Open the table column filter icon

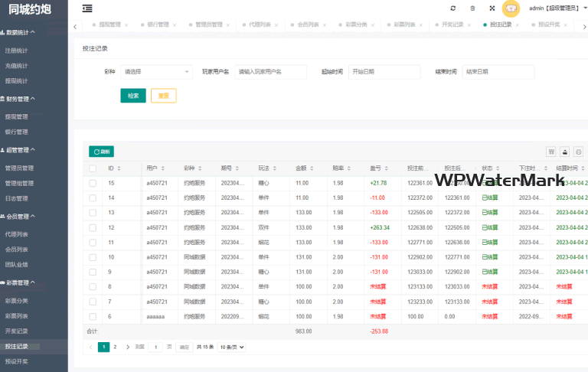[550, 152]
